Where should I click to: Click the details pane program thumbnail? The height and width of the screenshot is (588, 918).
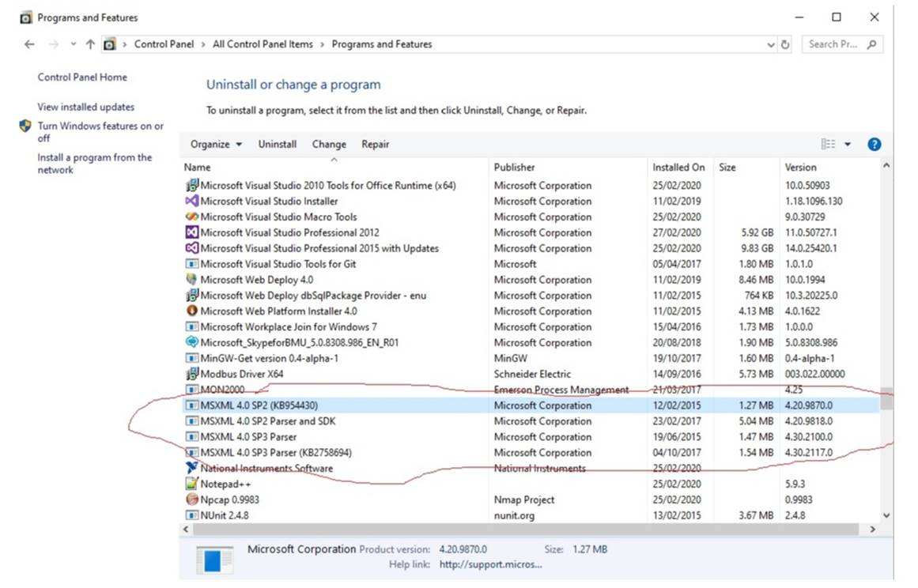click(x=214, y=560)
